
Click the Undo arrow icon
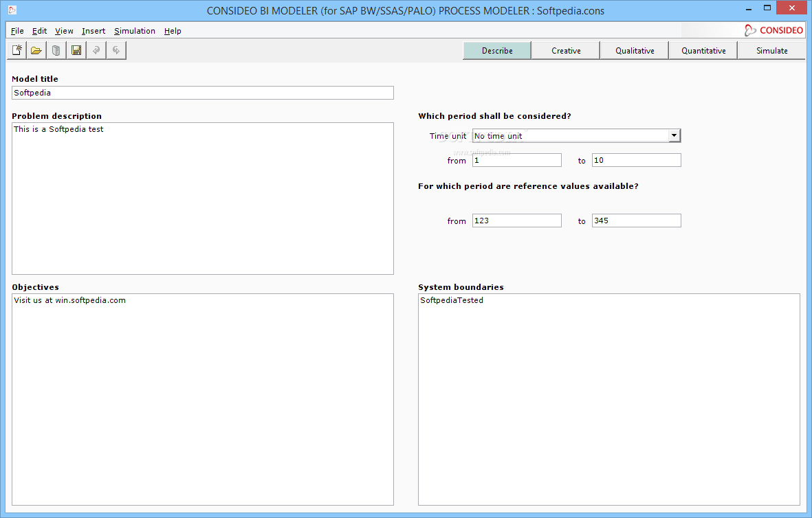tap(96, 50)
